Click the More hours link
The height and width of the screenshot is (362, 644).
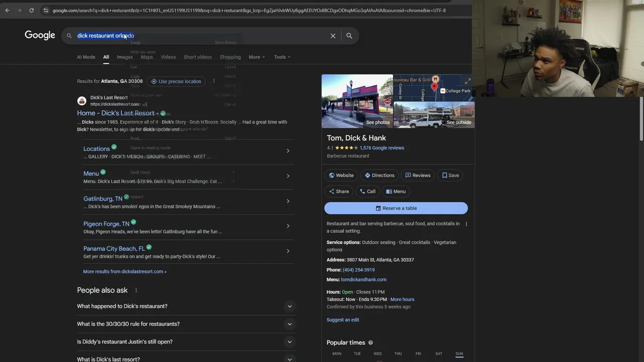(403, 299)
